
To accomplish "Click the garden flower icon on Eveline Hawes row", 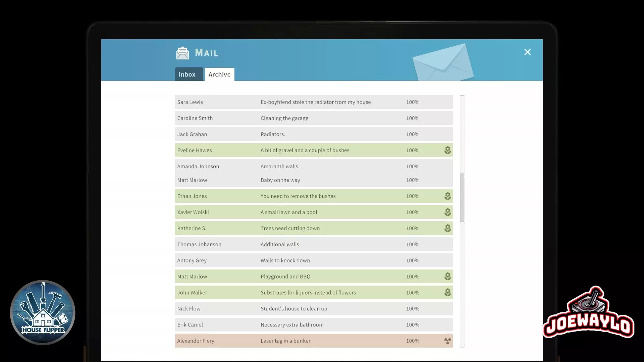I will pos(447,150).
